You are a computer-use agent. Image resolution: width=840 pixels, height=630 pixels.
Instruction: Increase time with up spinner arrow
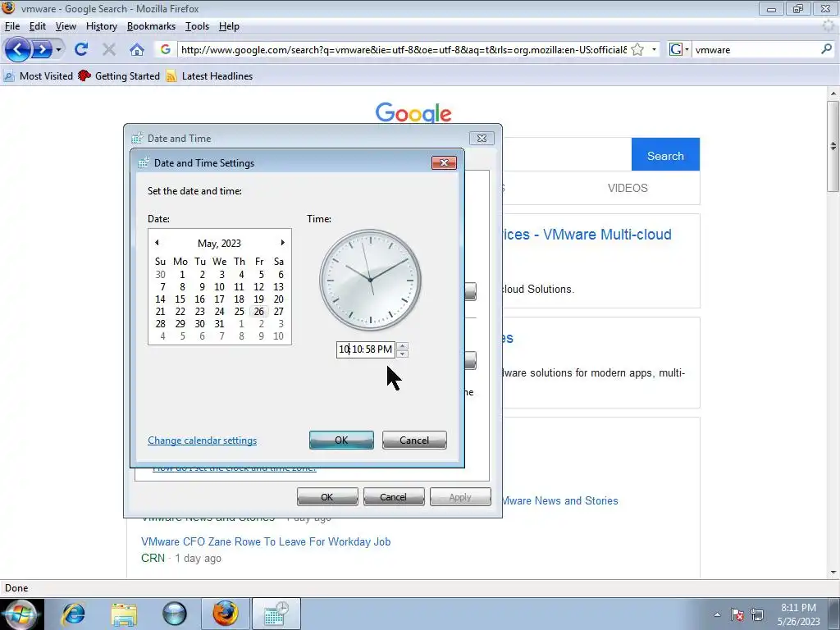[x=402, y=345]
